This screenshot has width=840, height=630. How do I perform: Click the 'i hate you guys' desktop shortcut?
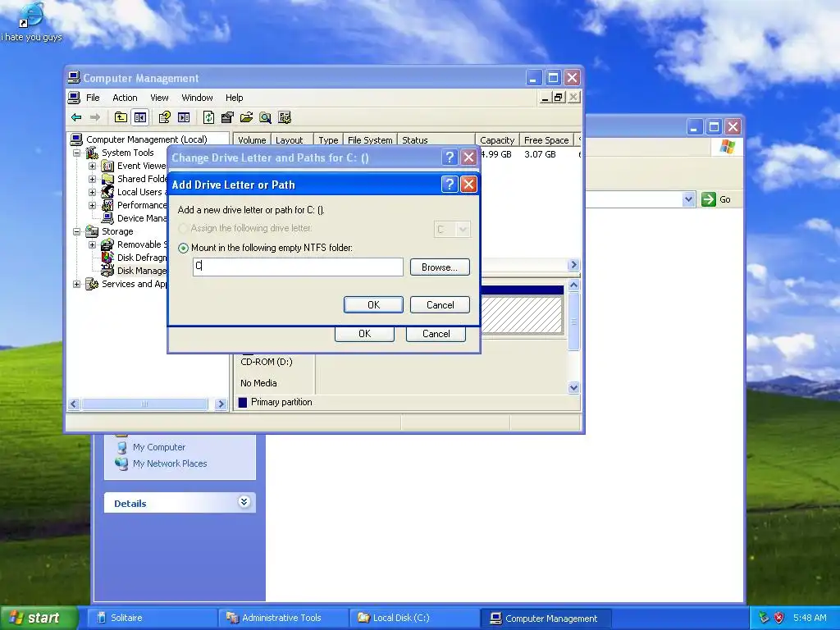click(31, 22)
